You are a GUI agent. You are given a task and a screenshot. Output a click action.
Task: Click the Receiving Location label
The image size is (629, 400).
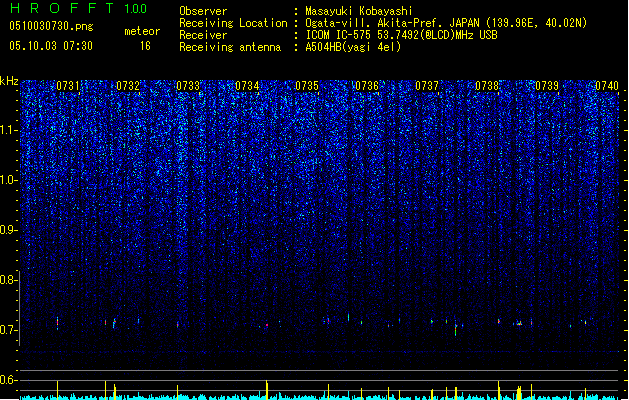coord(233,23)
